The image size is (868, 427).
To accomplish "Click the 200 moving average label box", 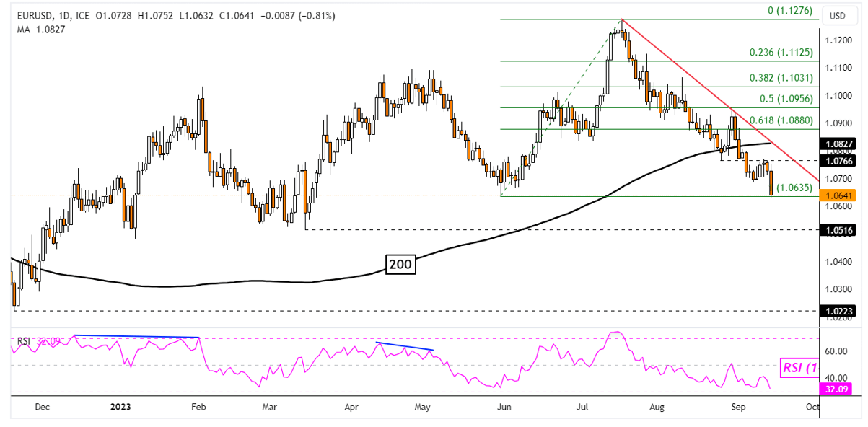I will [x=400, y=265].
